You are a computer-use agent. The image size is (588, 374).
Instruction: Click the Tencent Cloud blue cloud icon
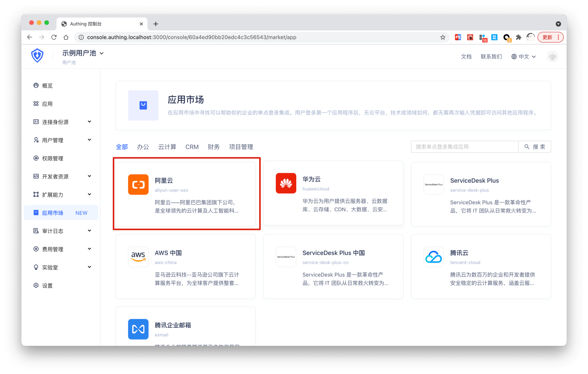(x=433, y=257)
